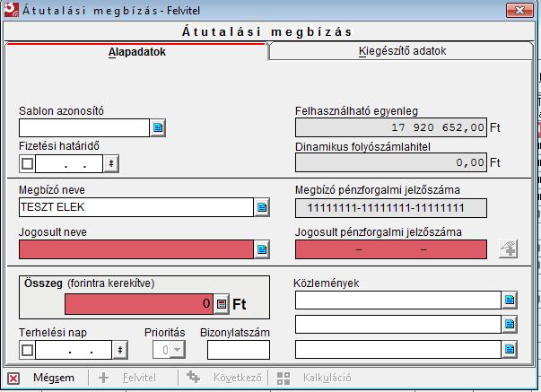
Task: Close the Átutalási megbízás window
Action: pos(519,11)
